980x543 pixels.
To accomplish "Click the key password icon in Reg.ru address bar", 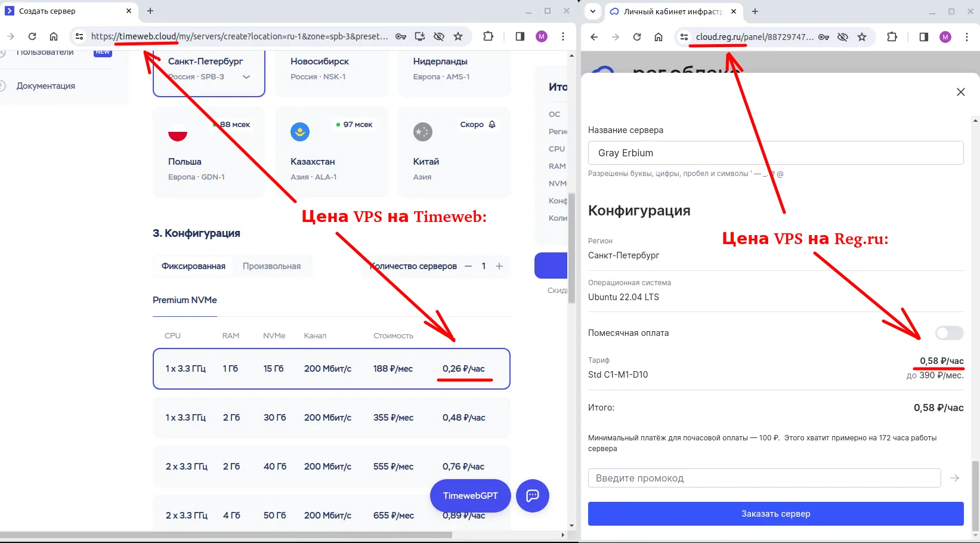I will (823, 37).
